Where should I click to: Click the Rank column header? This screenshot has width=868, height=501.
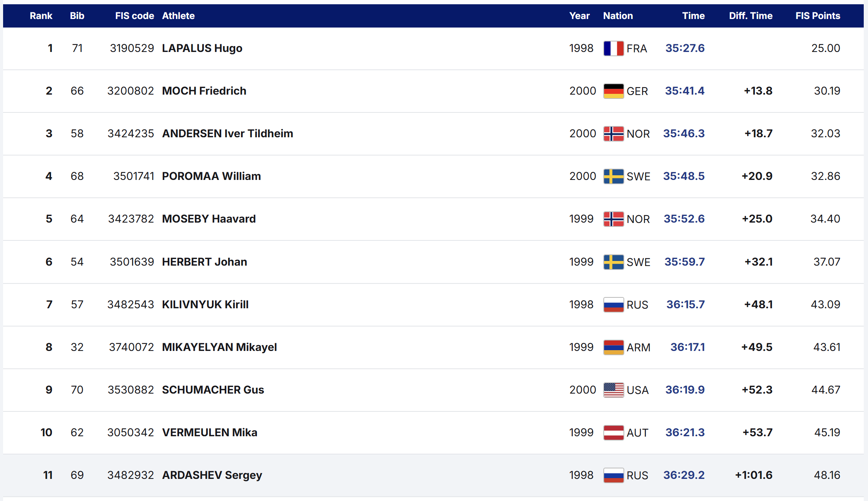click(41, 16)
